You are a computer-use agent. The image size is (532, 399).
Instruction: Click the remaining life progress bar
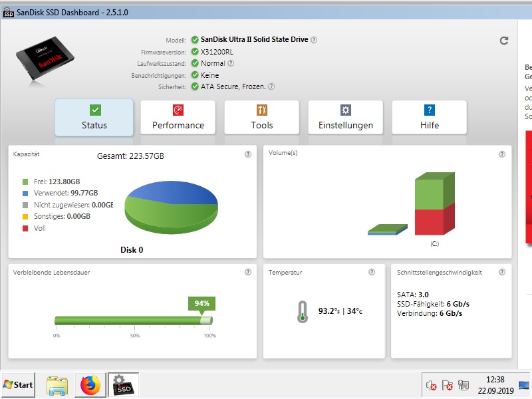134,321
